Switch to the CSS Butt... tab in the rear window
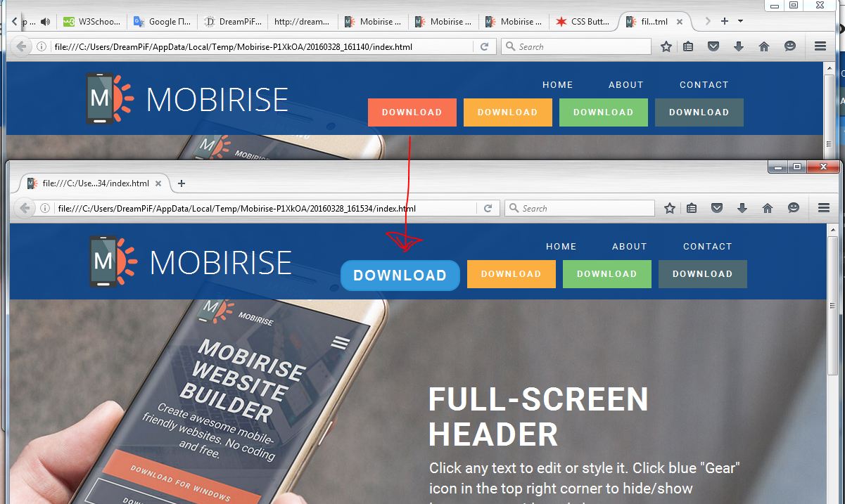This screenshot has width=845, height=504. click(x=584, y=22)
